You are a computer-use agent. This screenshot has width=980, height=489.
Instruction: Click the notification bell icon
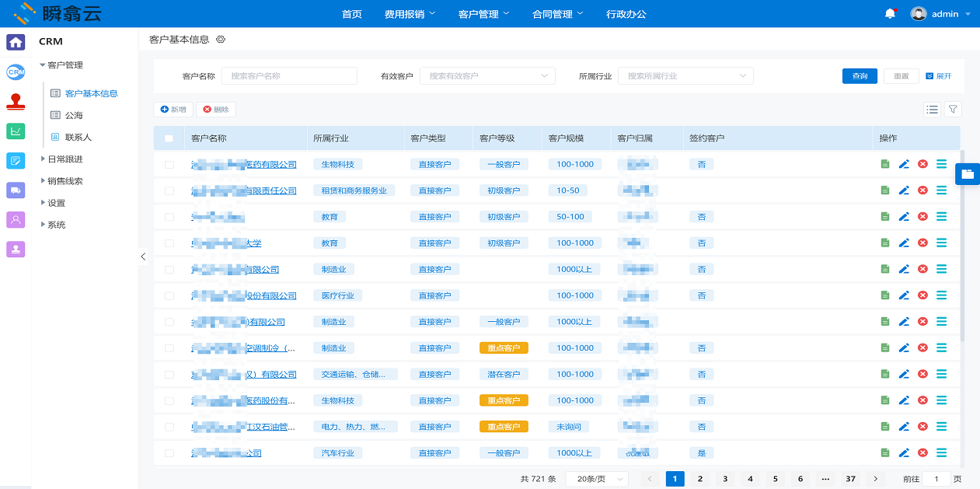(890, 14)
